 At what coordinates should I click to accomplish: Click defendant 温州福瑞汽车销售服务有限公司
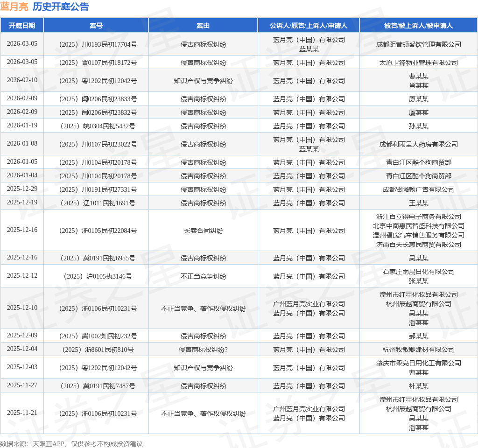[x=418, y=235]
